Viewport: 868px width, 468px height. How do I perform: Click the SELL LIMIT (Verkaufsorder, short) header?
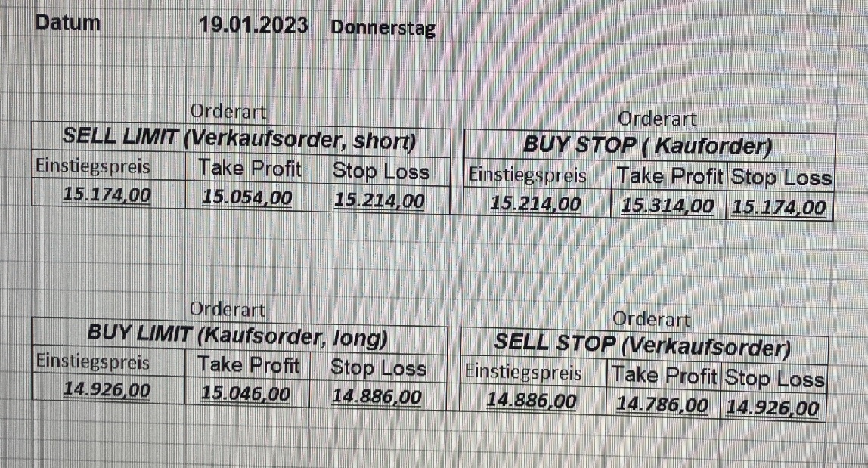click(240, 140)
